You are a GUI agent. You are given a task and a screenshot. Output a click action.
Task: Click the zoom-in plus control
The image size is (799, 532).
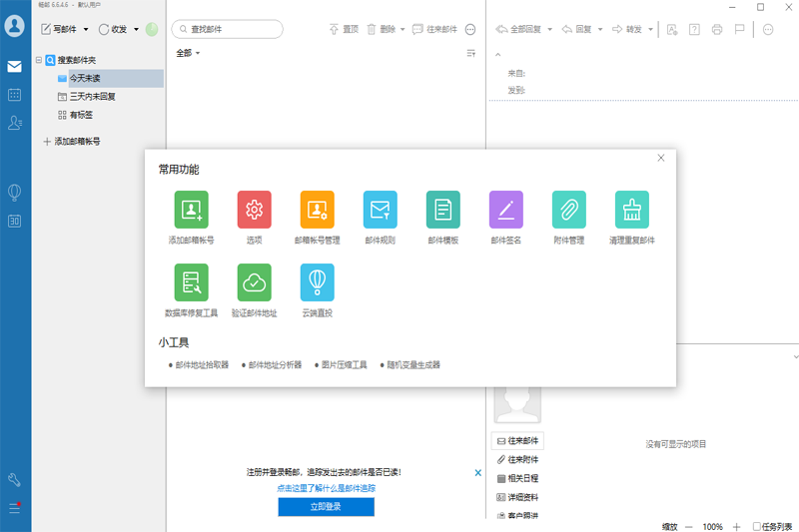pyautogui.click(x=736, y=526)
